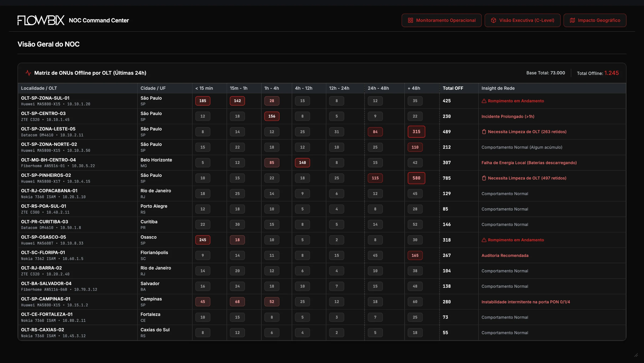The width and height of the screenshot is (644, 363).
Task: Click the warning triangle icon in OLT-SP-ZONA-SUL-01 row
Action: (x=484, y=101)
